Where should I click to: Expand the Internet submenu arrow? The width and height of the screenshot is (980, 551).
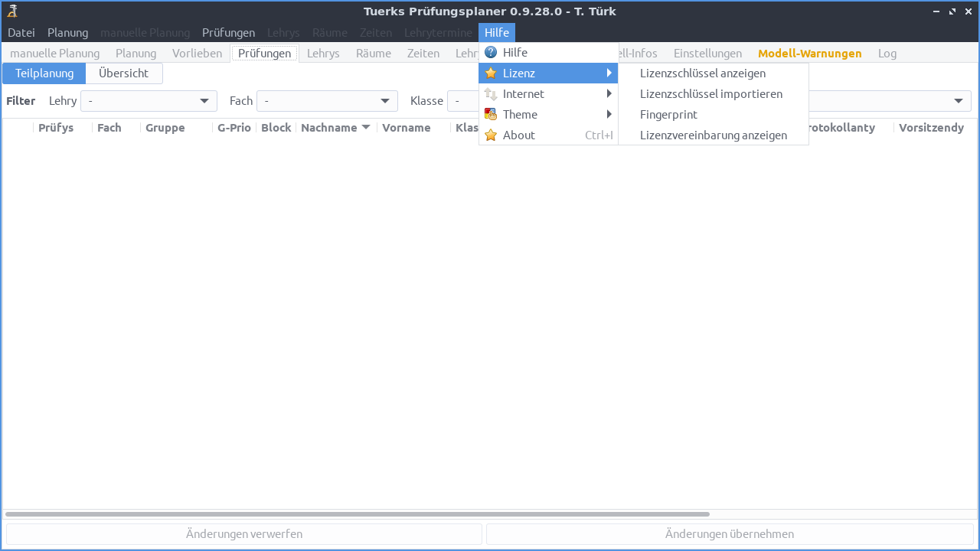point(609,94)
